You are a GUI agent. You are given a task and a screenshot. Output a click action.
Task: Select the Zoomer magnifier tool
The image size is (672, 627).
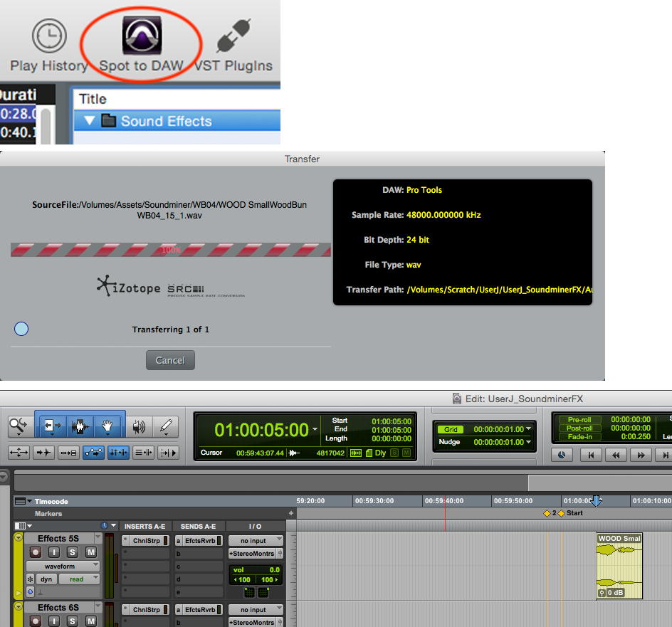click(x=19, y=426)
